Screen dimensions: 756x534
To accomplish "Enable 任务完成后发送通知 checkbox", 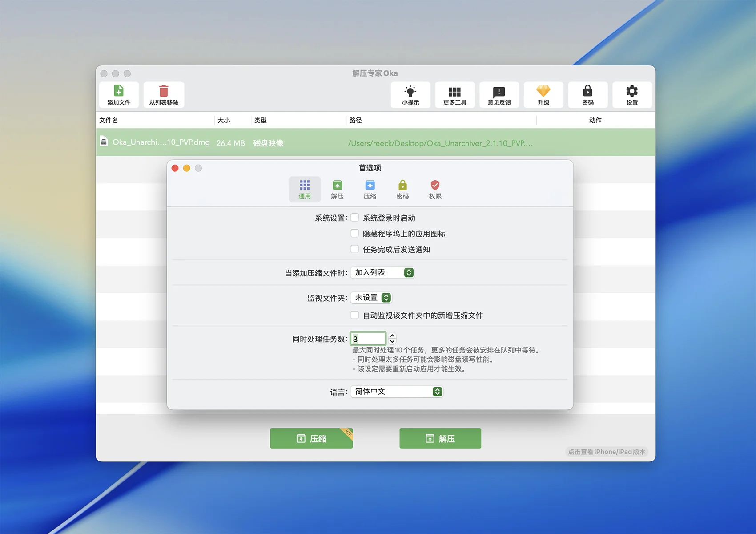I will pyautogui.click(x=354, y=249).
